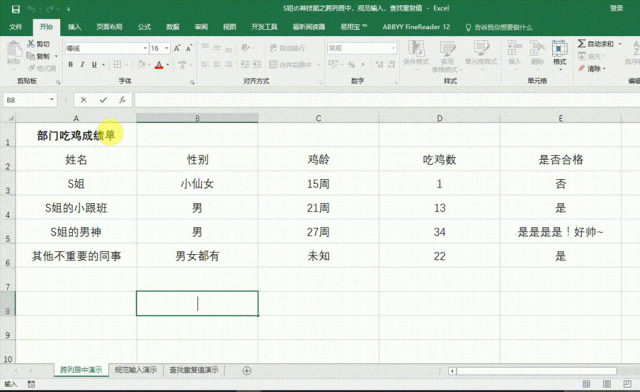Click the Wrap Text (自动换行) button
The image size is (640, 392).
(287, 48)
